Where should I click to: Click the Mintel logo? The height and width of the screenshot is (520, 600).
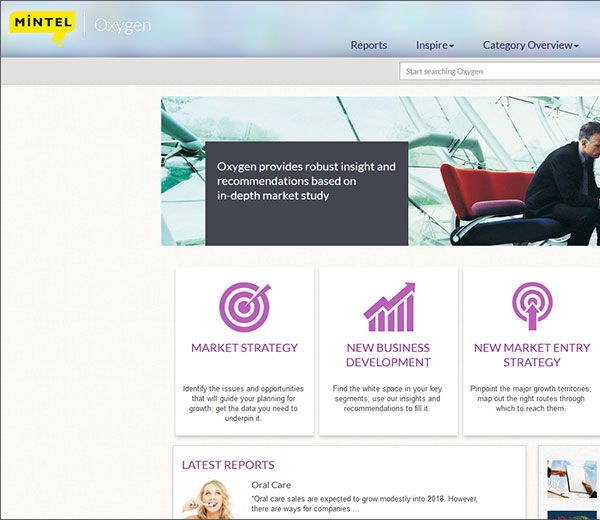coord(41,28)
